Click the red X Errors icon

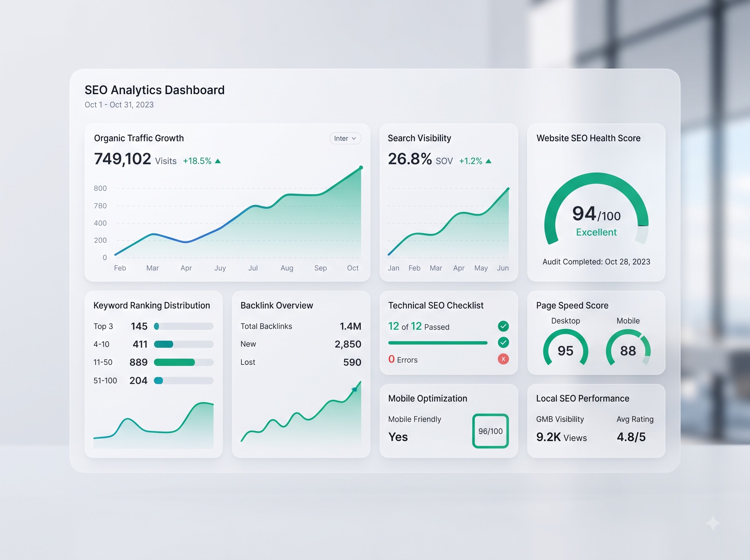tap(503, 359)
